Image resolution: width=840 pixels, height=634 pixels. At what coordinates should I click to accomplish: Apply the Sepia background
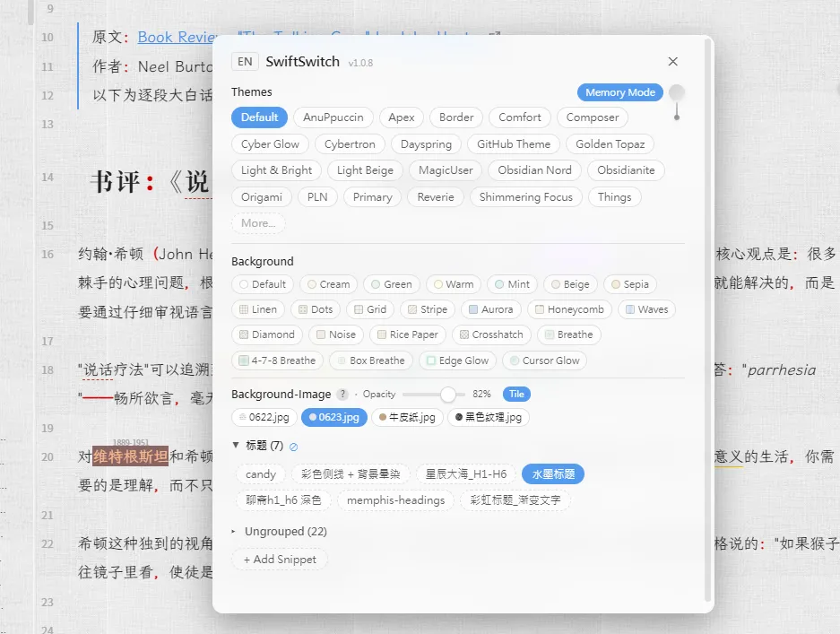(x=630, y=284)
